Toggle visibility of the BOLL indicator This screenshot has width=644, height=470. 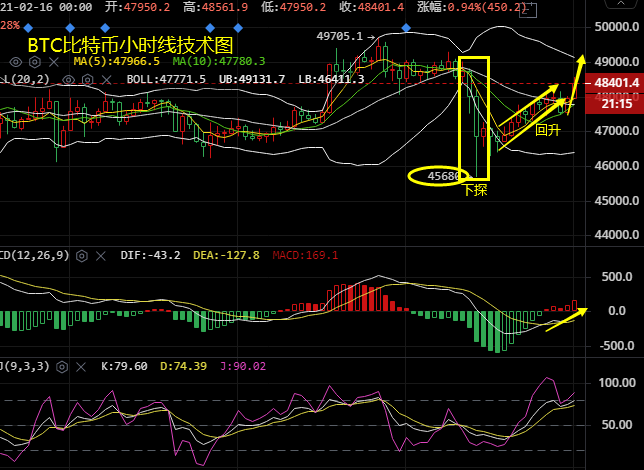pos(69,80)
